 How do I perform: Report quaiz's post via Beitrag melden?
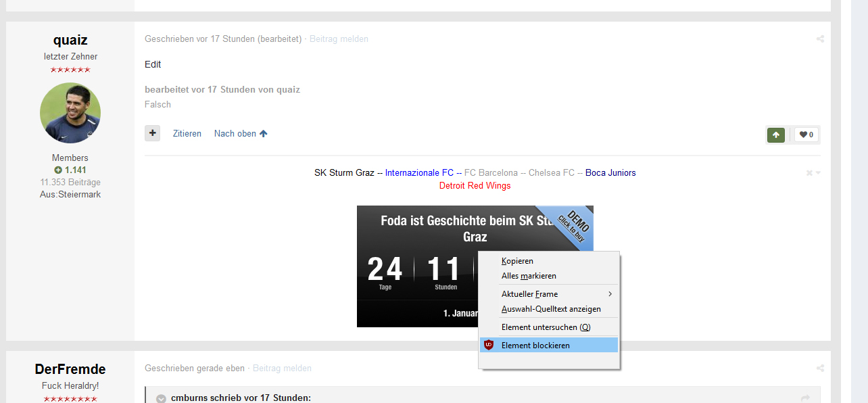[x=339, y=39]
